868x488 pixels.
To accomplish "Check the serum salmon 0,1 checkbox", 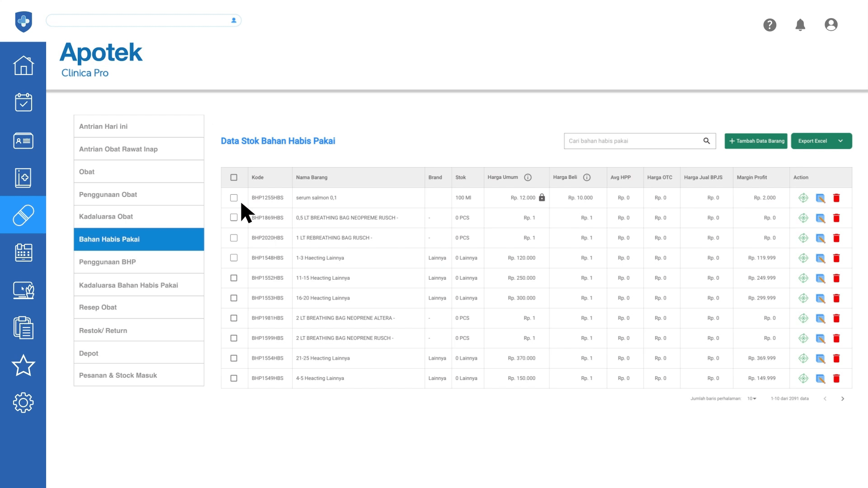I will [x=234, y=198].
